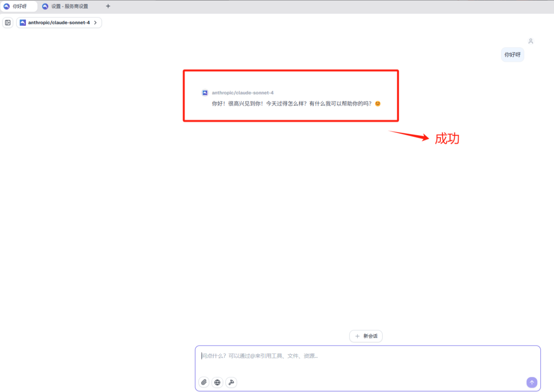
Task: Click the whale icon in model selector
Action: coord(23,23)
